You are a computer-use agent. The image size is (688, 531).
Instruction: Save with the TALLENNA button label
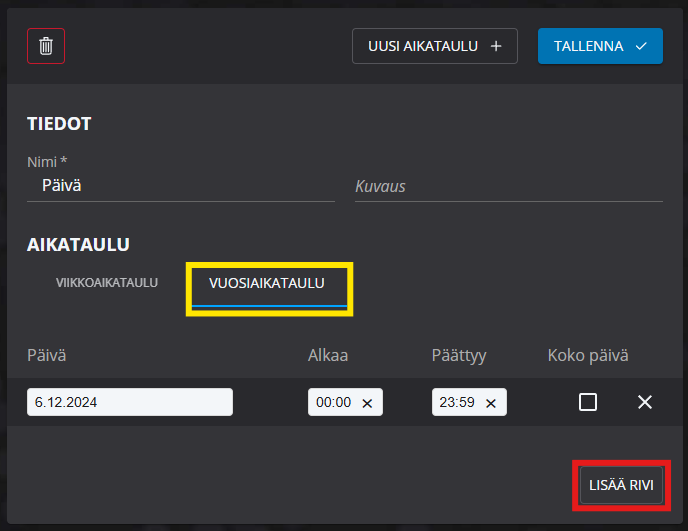589,46
